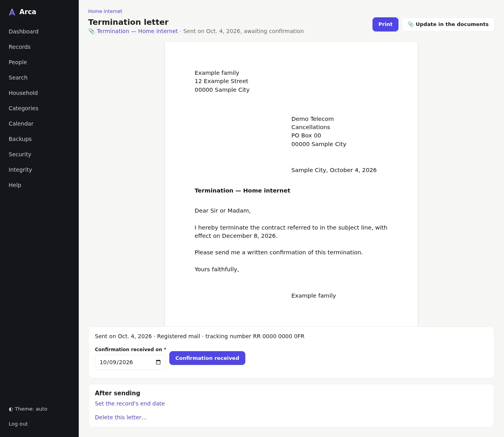Set the record's end date link
Image resolution: width=504 pixels, height=437 pixels.
pos(130,404)
